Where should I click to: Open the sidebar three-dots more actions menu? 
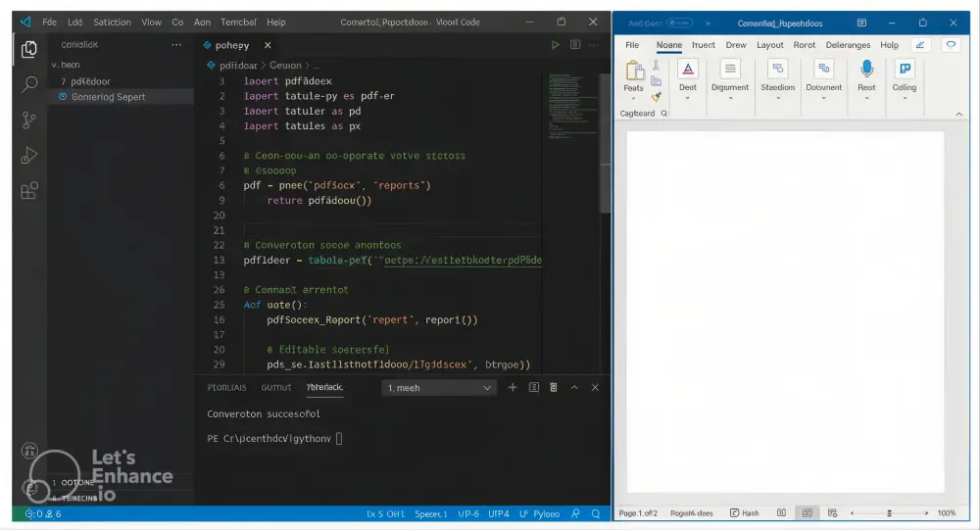(176, 45)
